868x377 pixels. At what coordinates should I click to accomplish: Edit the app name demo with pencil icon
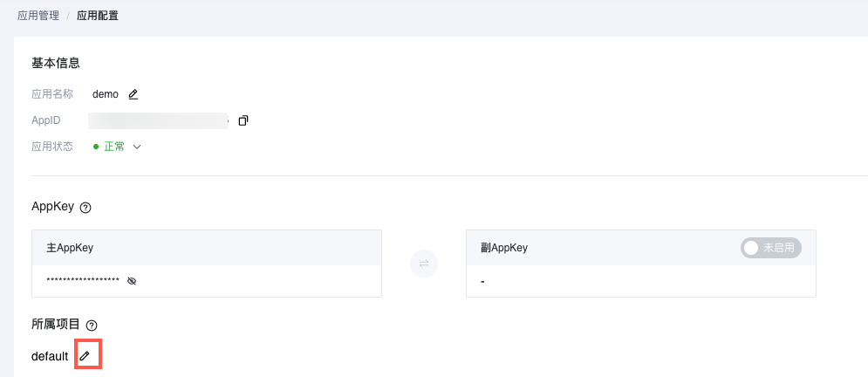pos(133,94)
